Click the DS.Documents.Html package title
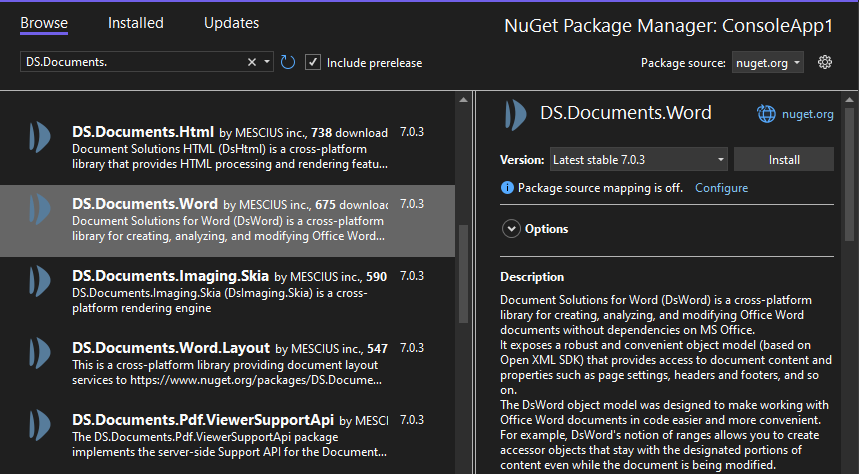 (x=143, y=132)
